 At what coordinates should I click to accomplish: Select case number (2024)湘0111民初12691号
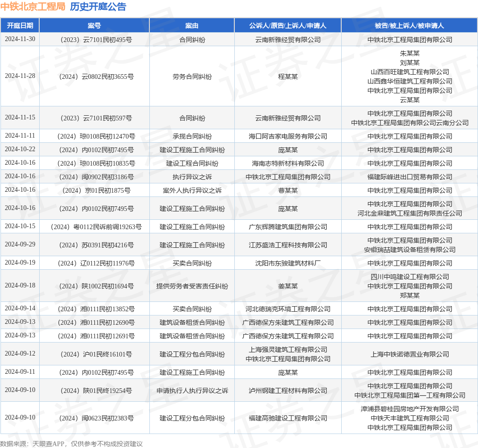coord(96,336)
